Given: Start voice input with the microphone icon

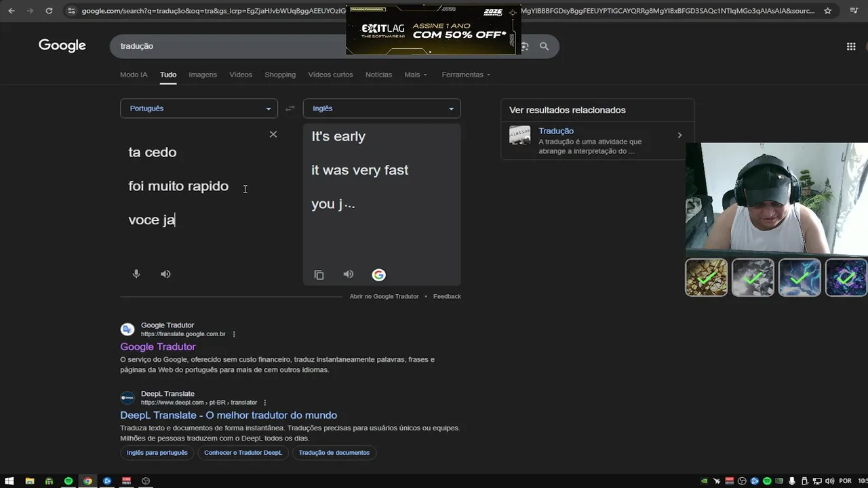Looking at the screenshot, I should [136, 274].
